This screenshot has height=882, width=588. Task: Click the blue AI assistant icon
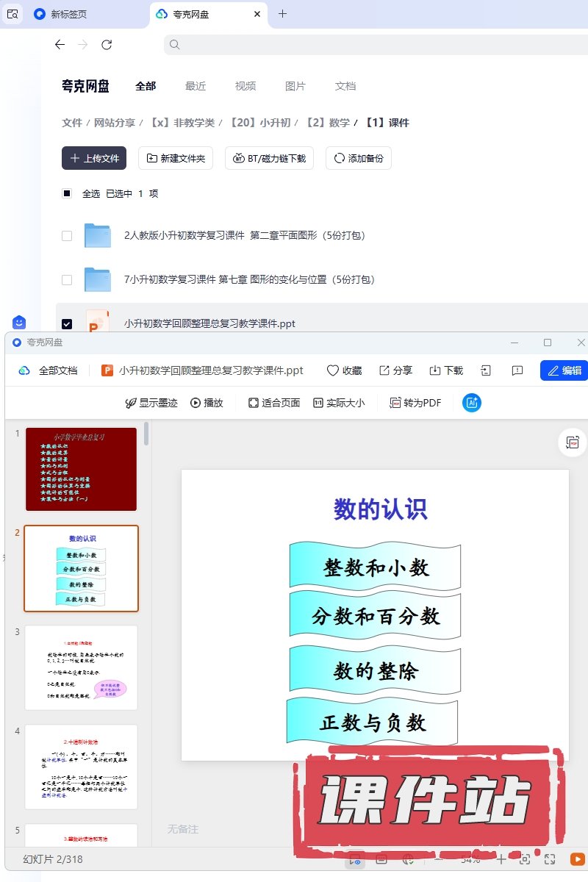pyautogui.click(x=472, y=403)
